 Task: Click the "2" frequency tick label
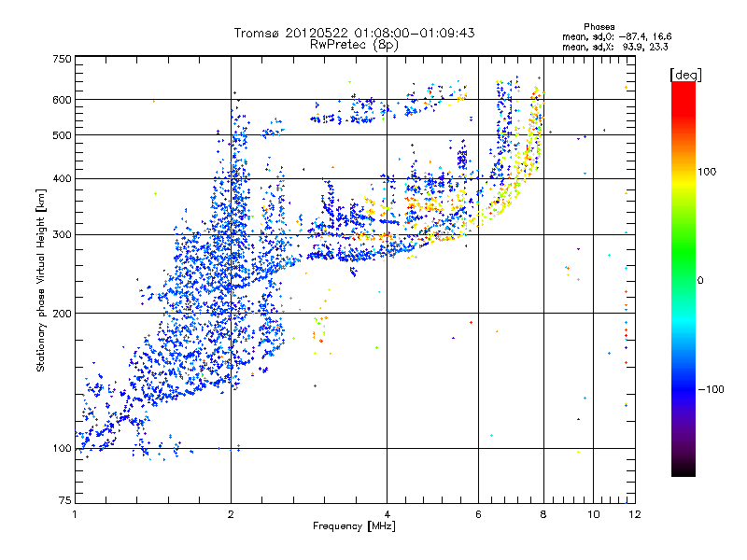pyautogui.click(x=231, y=514)
